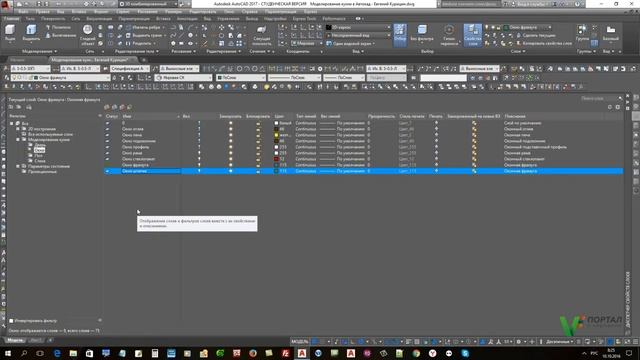This screenshot has width=640, height=360.
Task: Open layer manager Settings icon
Action: pos(618,107)
